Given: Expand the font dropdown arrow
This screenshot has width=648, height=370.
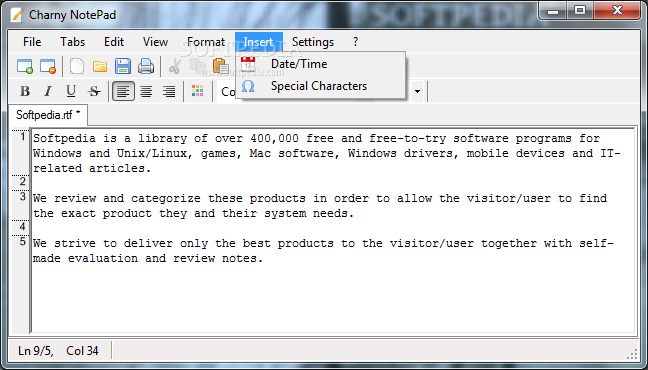Looking at the screenshot, I should pyautogui.click(x=417, y=91).
